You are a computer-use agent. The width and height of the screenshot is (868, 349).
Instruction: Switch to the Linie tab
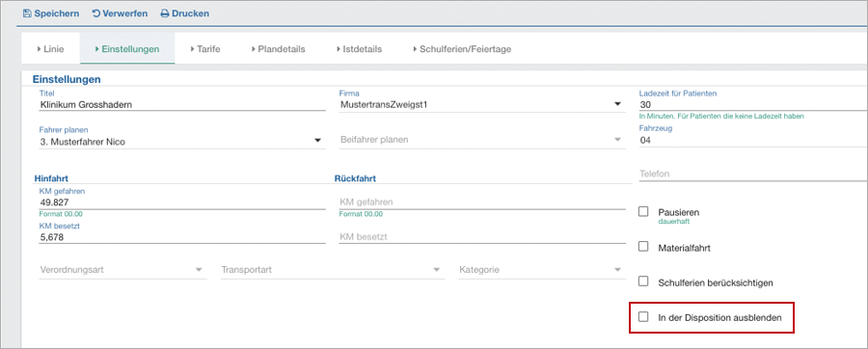click(x=50, y=48)
